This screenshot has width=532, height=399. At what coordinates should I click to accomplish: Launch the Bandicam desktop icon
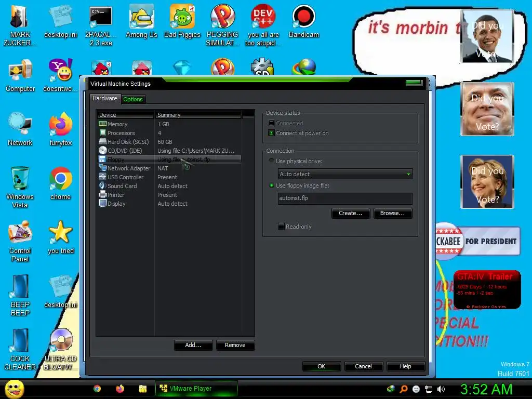pyautogui.click(x=303, y=21)
